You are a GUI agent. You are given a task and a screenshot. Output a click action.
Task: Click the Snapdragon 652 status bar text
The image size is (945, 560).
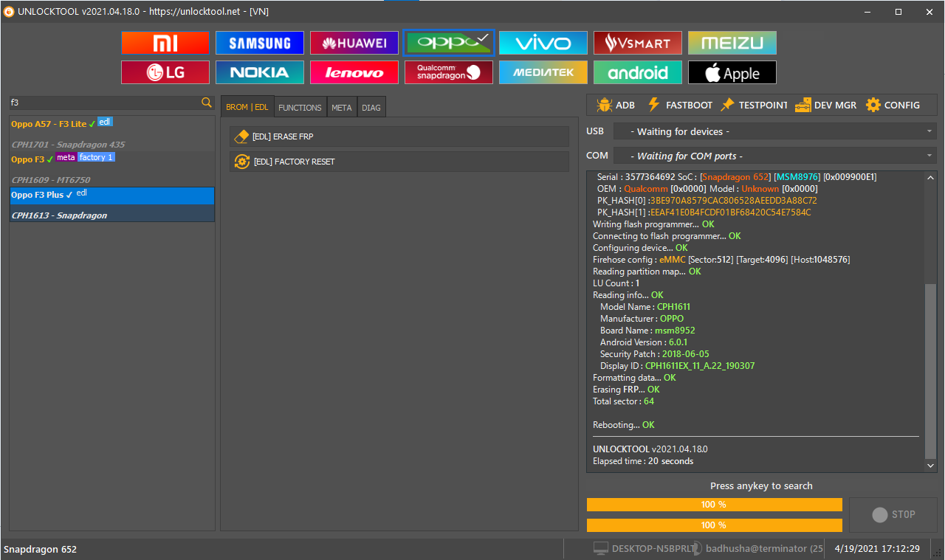pos(40,550)
